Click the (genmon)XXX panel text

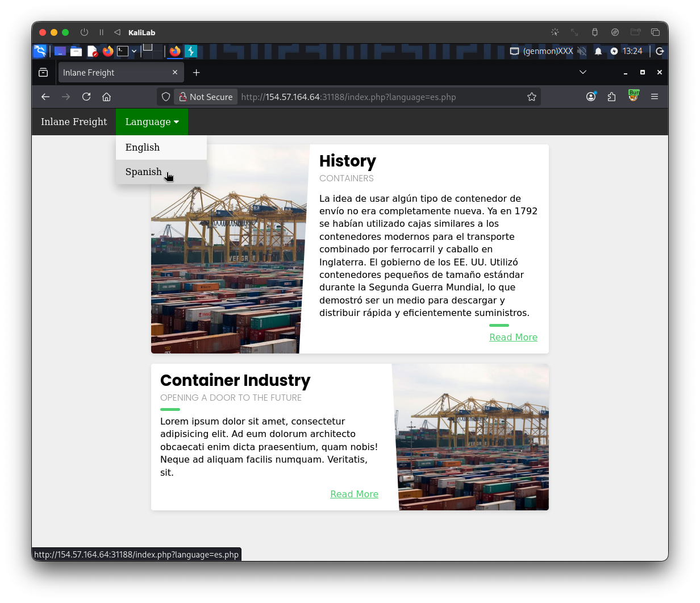pos(548,51)
